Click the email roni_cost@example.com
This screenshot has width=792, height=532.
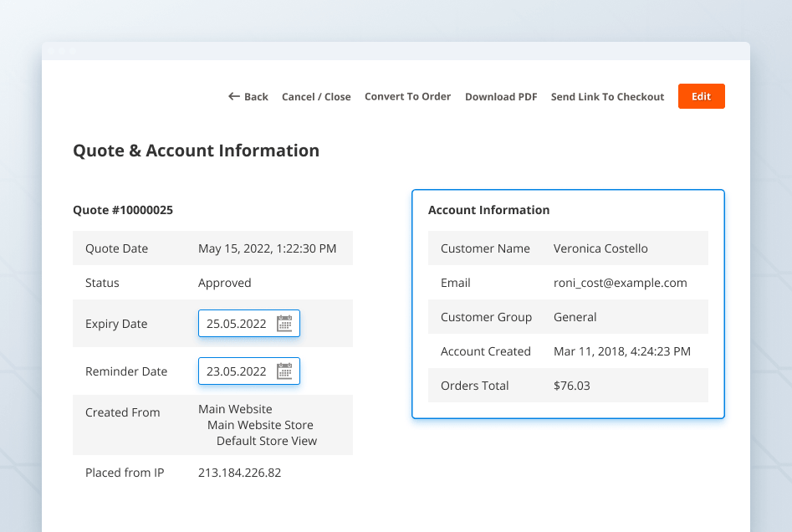(621, 282)
